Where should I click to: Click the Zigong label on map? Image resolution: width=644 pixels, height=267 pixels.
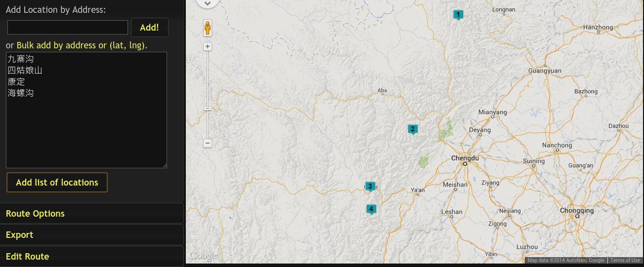coord(497,224)
